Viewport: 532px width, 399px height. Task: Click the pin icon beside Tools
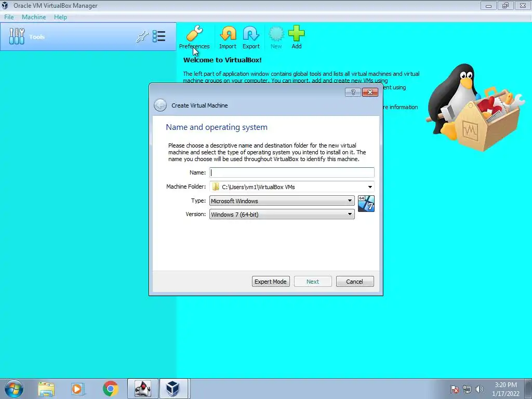[x=142, y=37]
